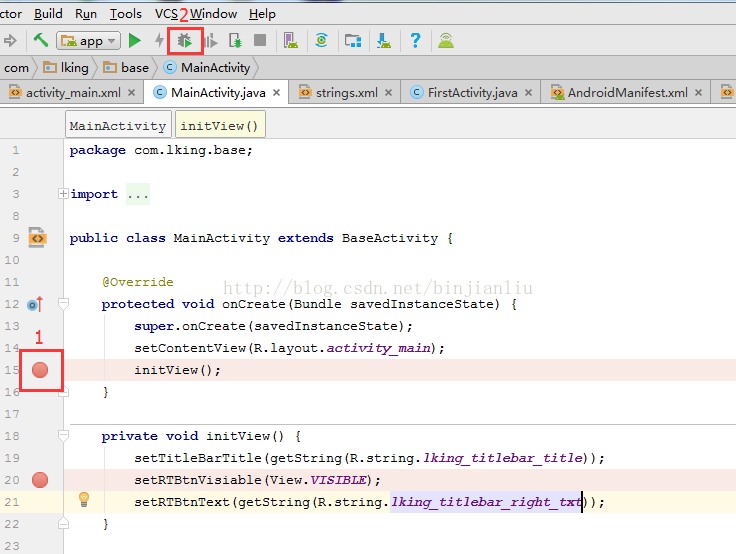Open the Help menu
The height and width of the screenshot is (554, 736).
click(x=262, y=14)
